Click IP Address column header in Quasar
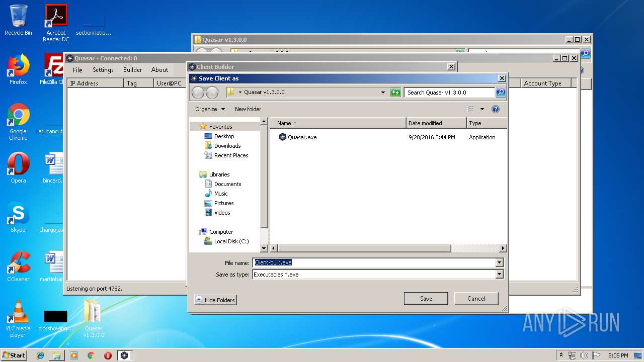 (96, 83)
